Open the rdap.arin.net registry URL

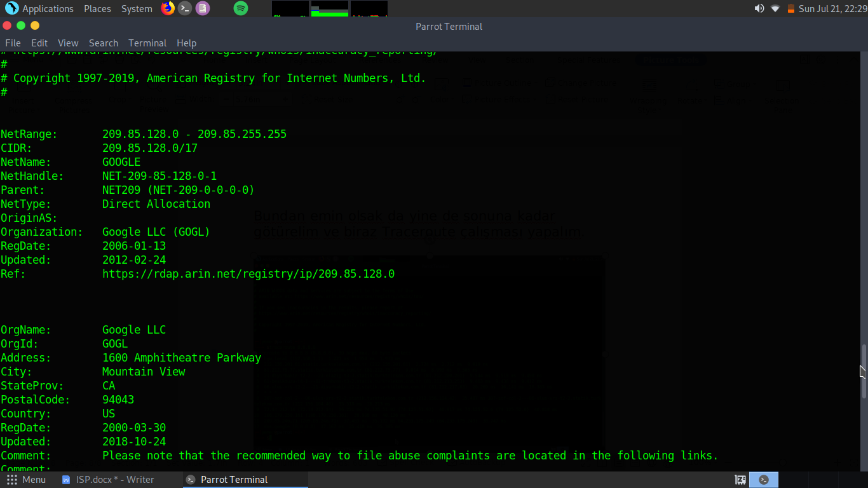click(x=248, y=274)
